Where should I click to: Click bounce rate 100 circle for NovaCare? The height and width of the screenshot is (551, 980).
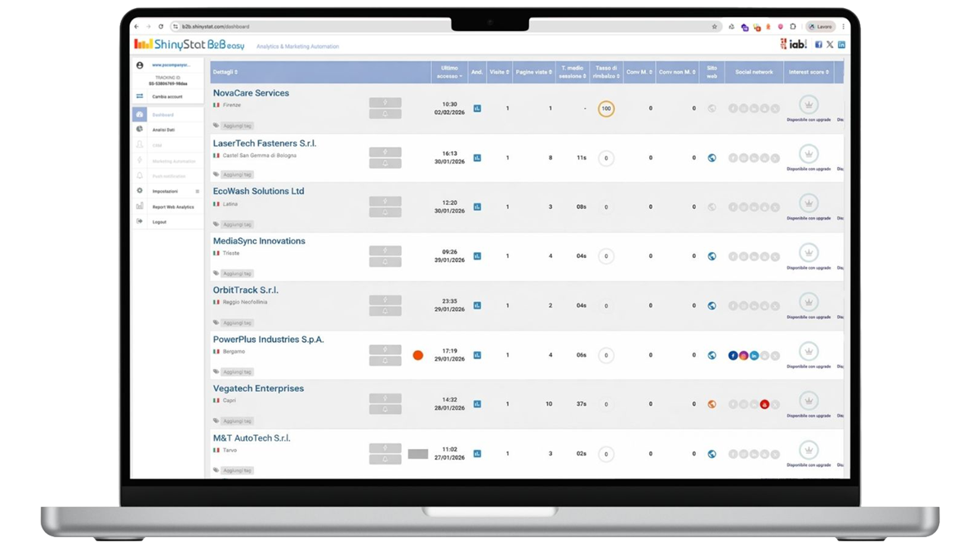tap(606, 109)
